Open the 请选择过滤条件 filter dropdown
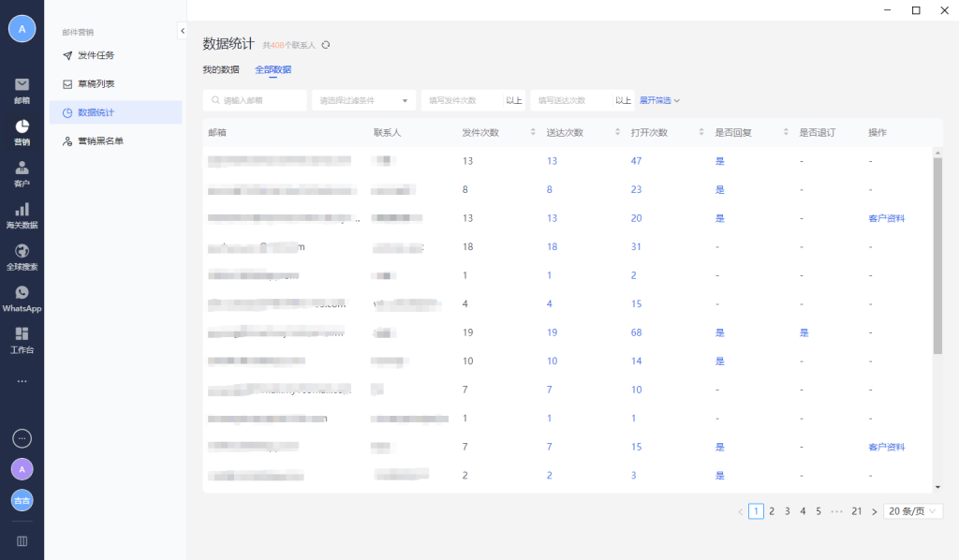The image size is (959, 560). pos(363,100)
